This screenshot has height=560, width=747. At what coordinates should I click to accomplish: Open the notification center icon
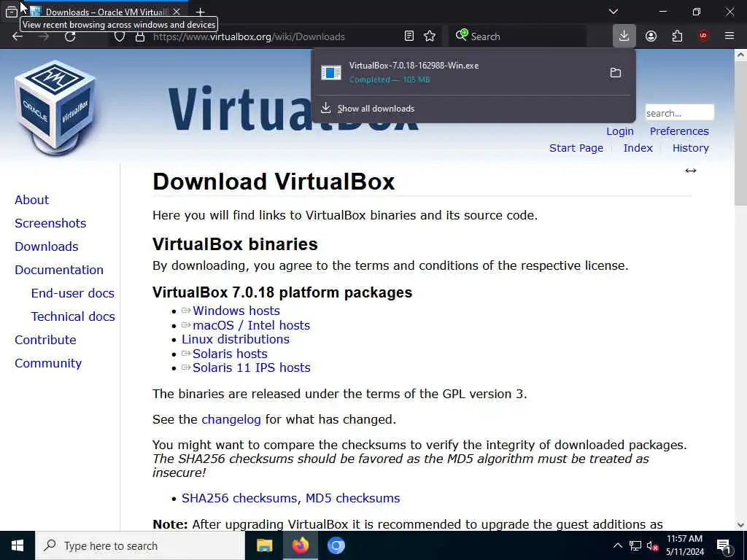tap(724, 545)
